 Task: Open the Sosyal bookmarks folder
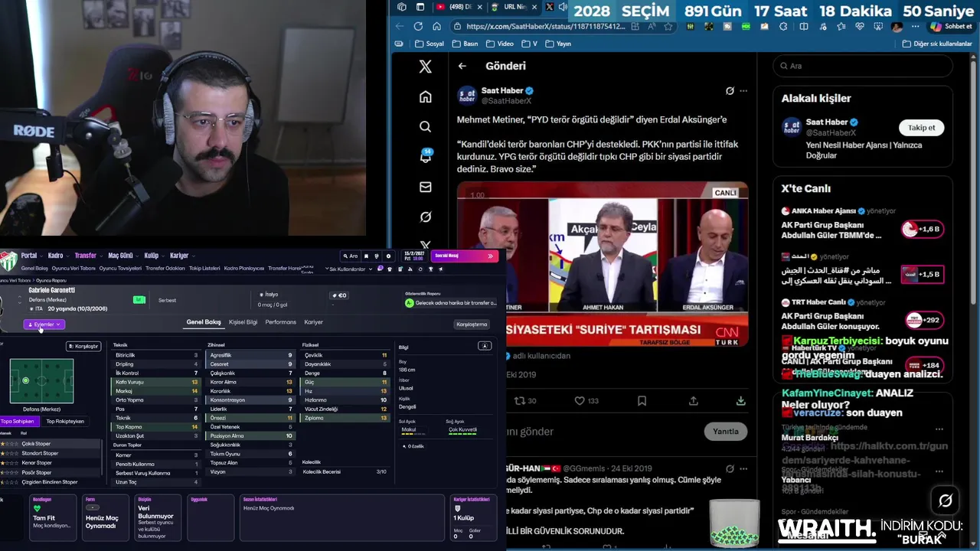click(x=428, y=44)
